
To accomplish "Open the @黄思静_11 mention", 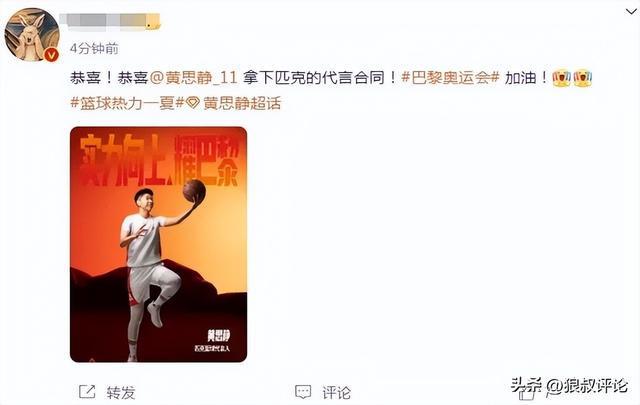I will pyautogui.click(x=194, y=78).
